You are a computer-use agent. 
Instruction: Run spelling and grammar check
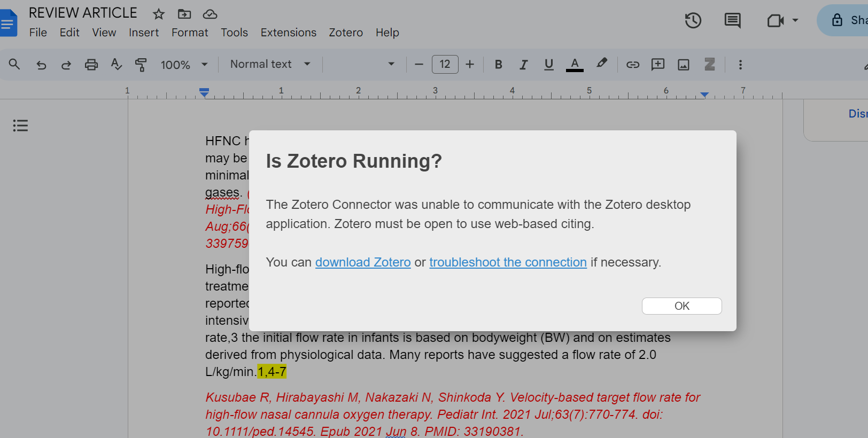[116, 65]
